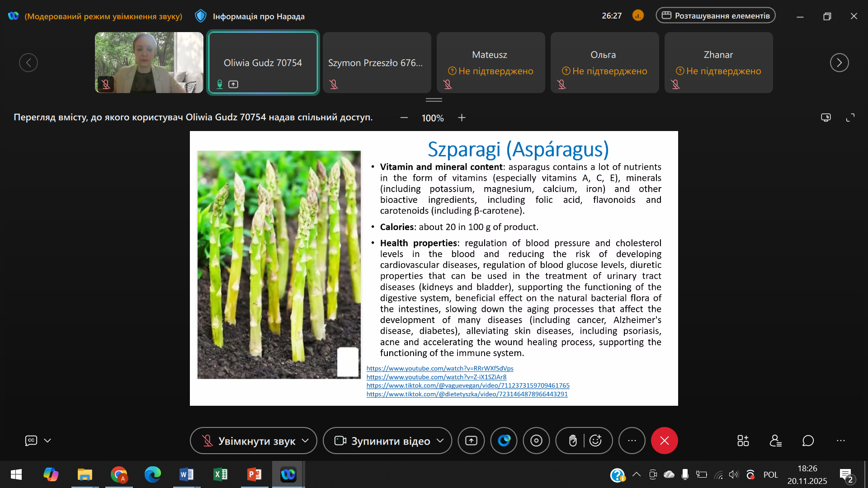
Task: Expand audio options arrow next to Увімкнути звук
Action: point(306,441)
